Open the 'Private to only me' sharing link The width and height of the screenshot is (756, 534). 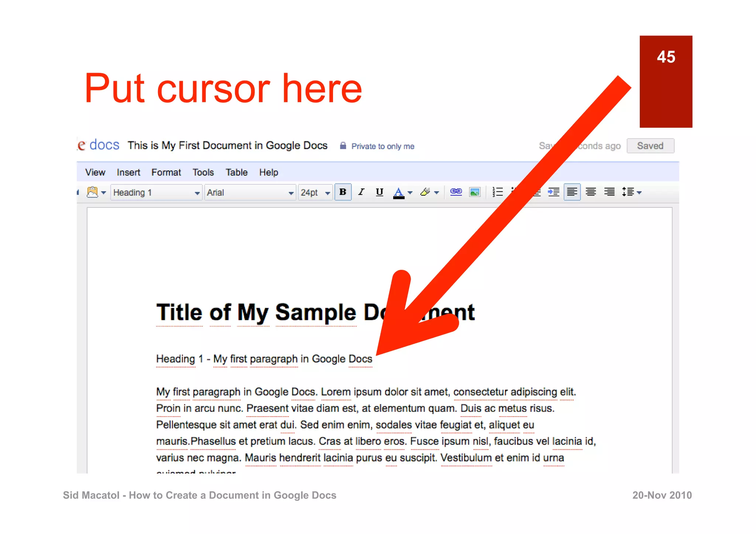tap(383, 147)
